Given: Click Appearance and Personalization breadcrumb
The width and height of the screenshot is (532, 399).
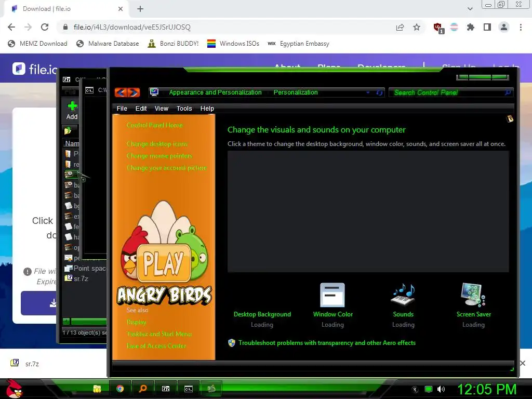Looking at the screenshot, I should tap(216, 92).
